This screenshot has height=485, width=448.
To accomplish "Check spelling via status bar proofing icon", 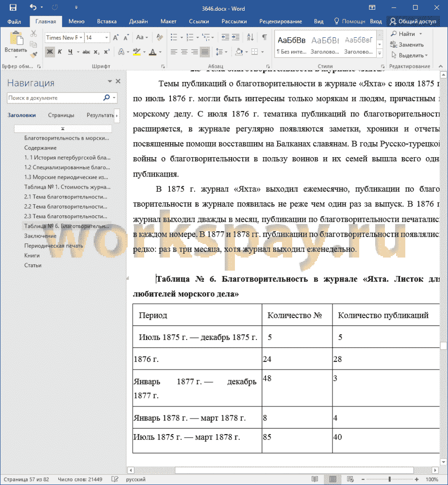I will coord(115,479).
